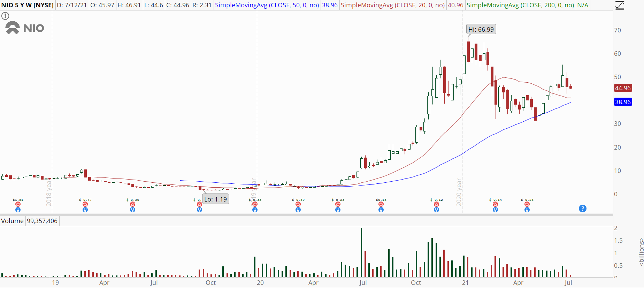The image size is (644, 288).
Task: Click the red earnings phone icon under $0.15
Action: pos(381,204)
